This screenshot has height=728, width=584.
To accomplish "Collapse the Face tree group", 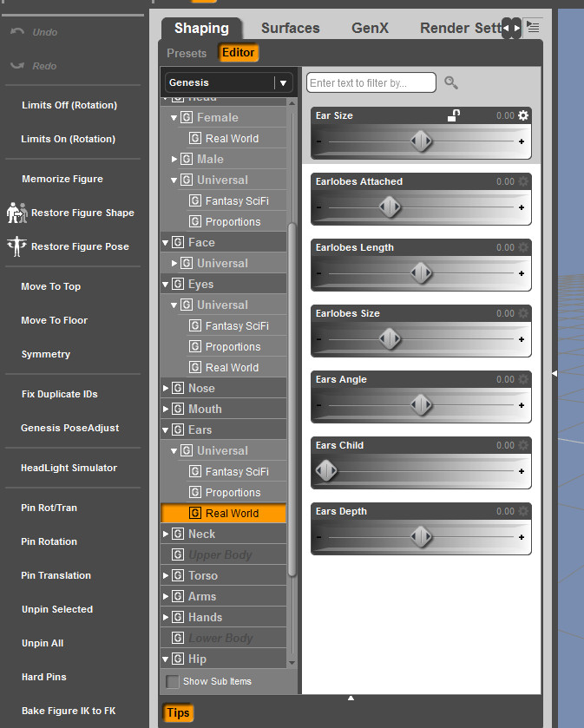I will (165, 242).
